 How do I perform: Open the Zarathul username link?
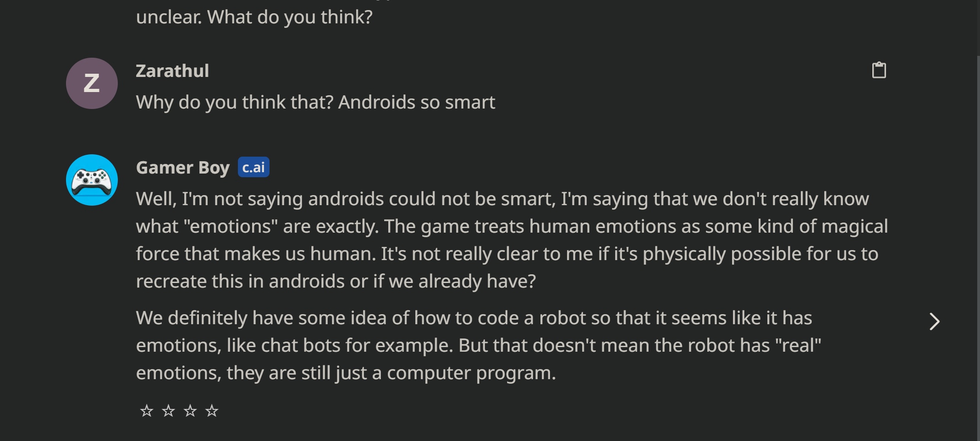tap(172, 71)
